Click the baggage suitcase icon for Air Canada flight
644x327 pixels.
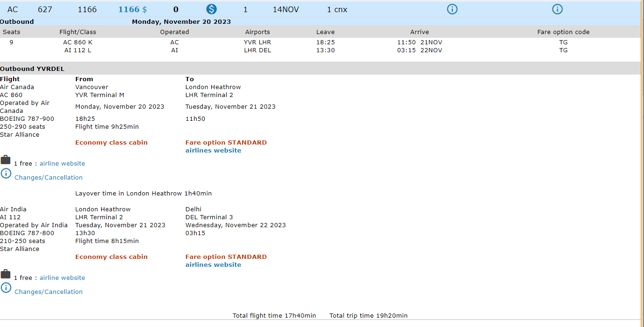[x=6, y=160]
